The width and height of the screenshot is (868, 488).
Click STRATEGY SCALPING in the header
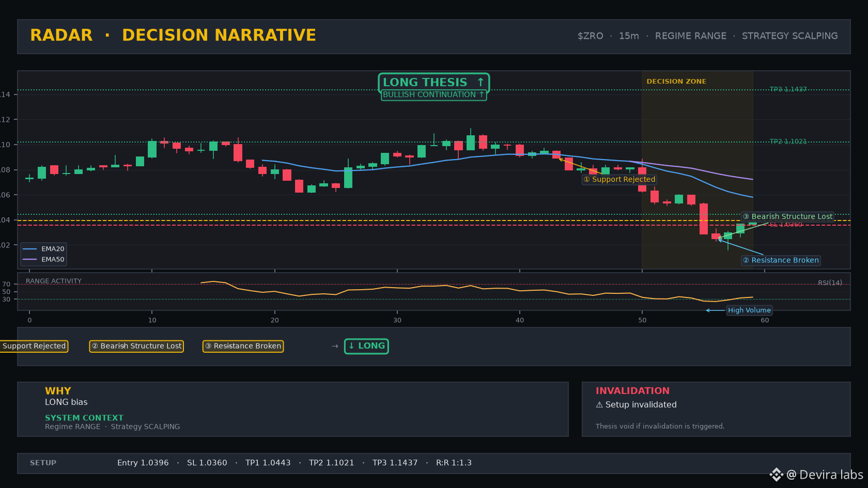(x=790, y=36)
